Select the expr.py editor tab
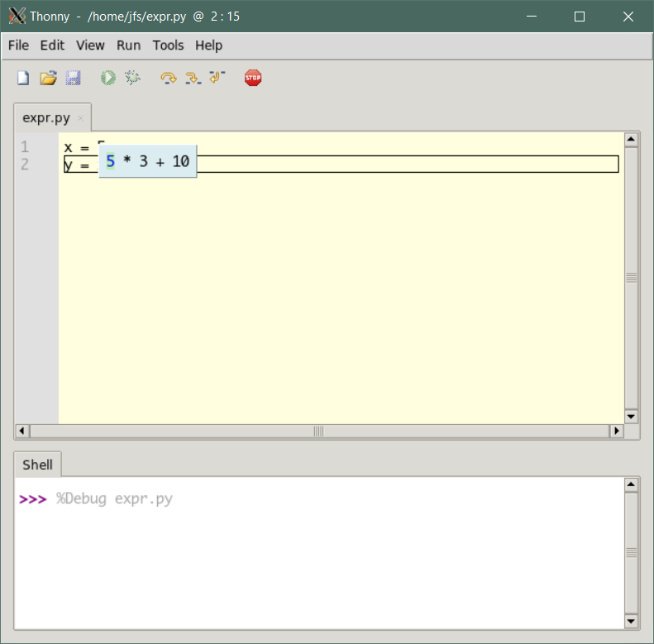This screenshot has width=654, height=644. (x=46, y=118)
